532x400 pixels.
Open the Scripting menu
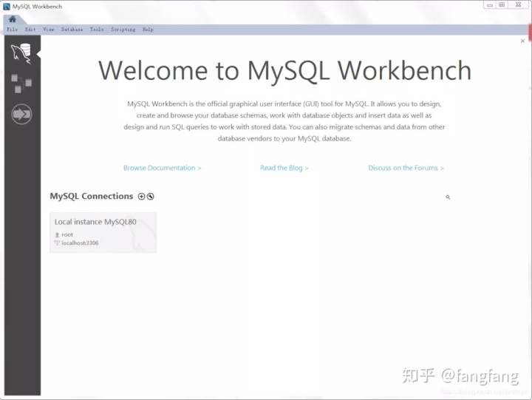(x=123, y=30)
